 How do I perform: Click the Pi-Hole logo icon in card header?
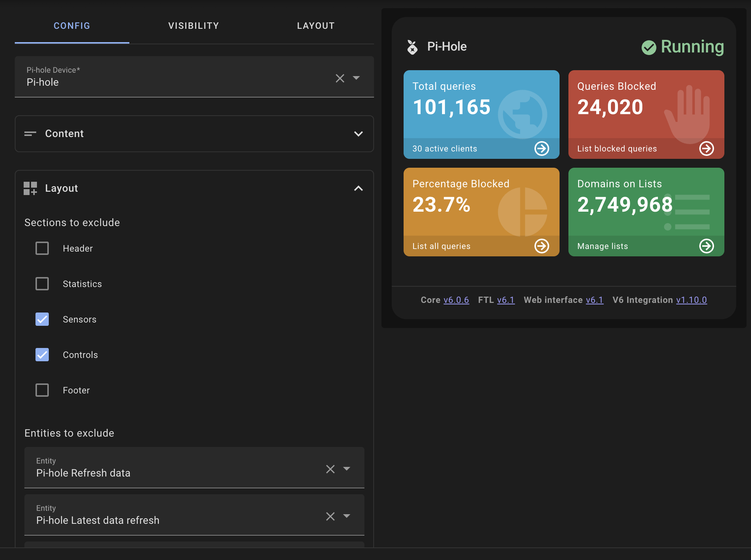412,47
